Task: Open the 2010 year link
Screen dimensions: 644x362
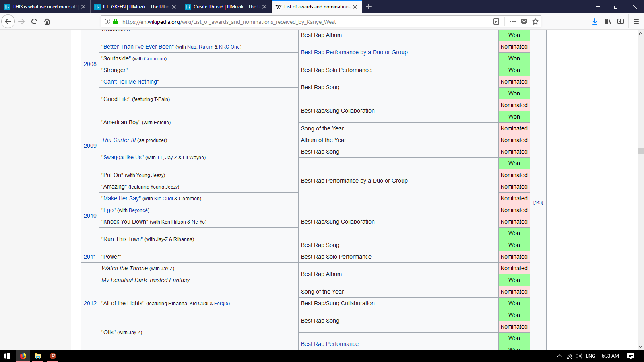Action: click(90, 216)
